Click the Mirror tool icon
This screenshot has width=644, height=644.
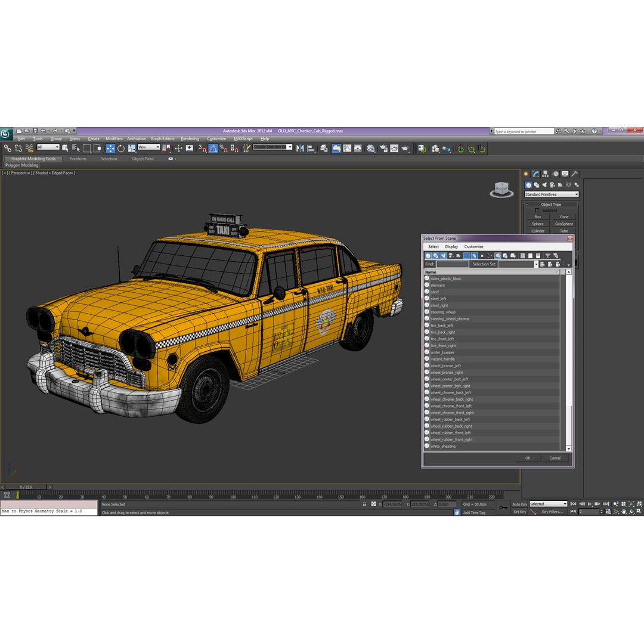300,148
